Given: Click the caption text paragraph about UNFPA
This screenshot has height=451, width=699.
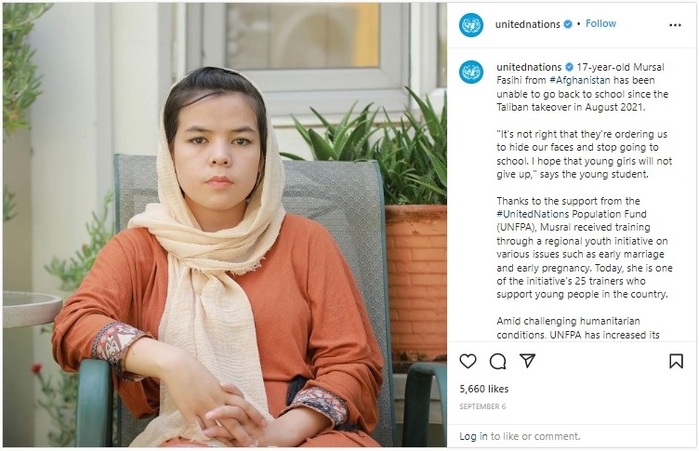Looking at the screenshot, I should click(584, 247).
